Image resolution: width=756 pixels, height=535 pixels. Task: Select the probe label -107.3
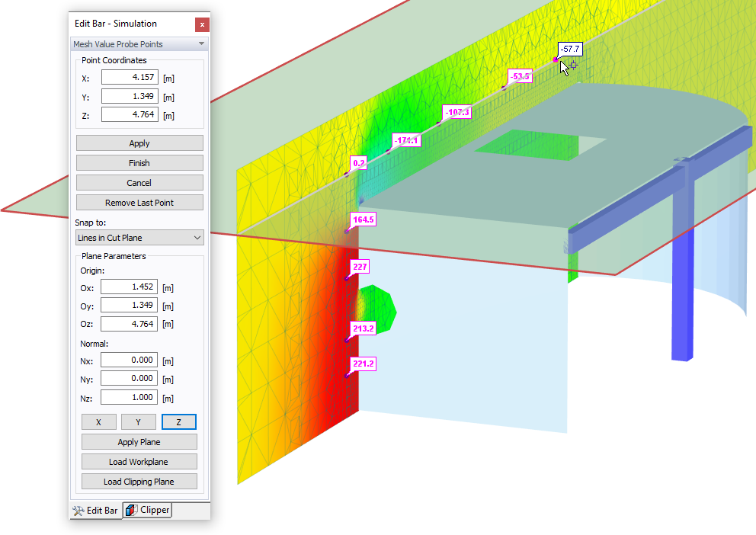click(457, 112)
